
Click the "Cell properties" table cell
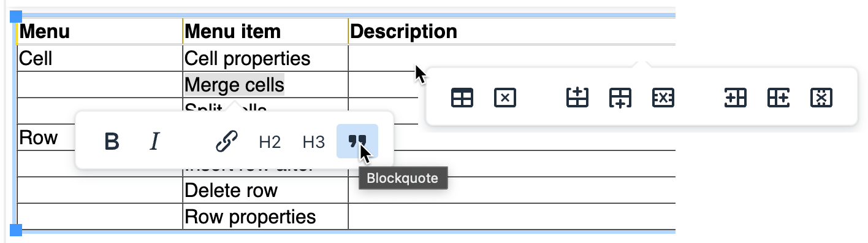click(265, 58)
